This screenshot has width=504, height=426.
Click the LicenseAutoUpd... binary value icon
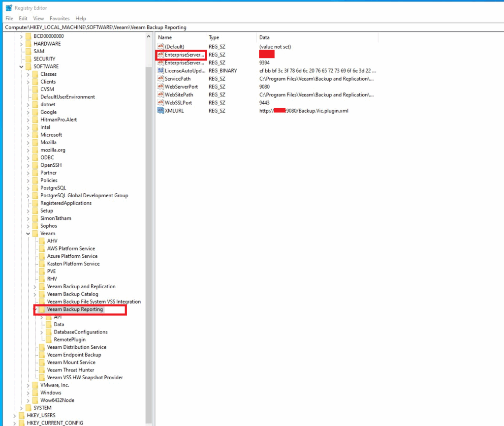pos(161,70)
